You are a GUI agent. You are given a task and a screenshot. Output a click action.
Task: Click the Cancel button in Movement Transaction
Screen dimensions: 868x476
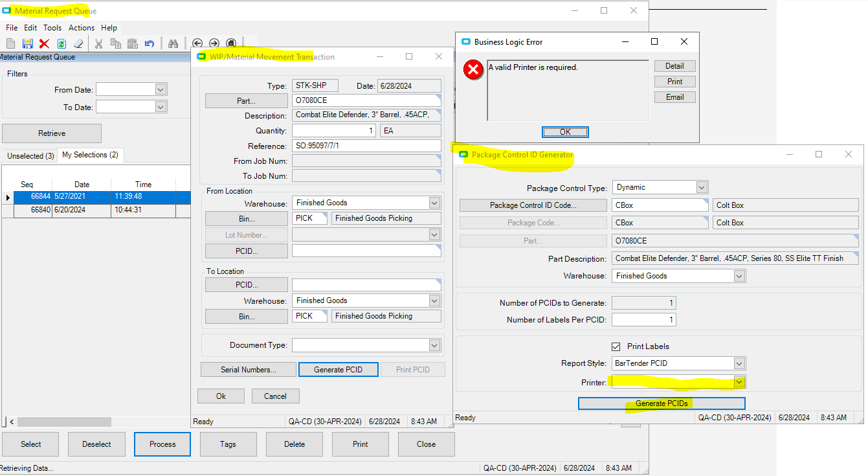(275, 396)
